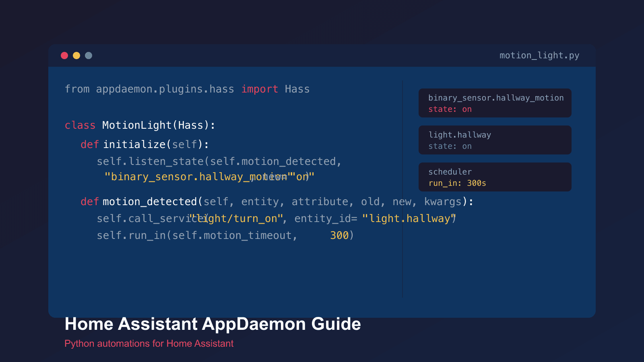The height and width of the screenshot is (362, 644).
Task: Click the motion_light.py filename
Action: click(x=539, y=56)
